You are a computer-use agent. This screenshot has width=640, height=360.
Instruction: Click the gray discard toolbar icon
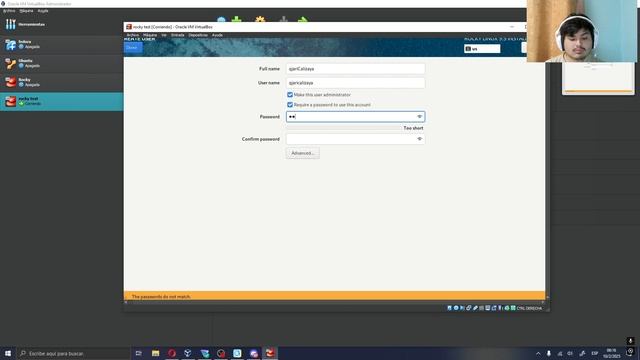tap(283, 19)
